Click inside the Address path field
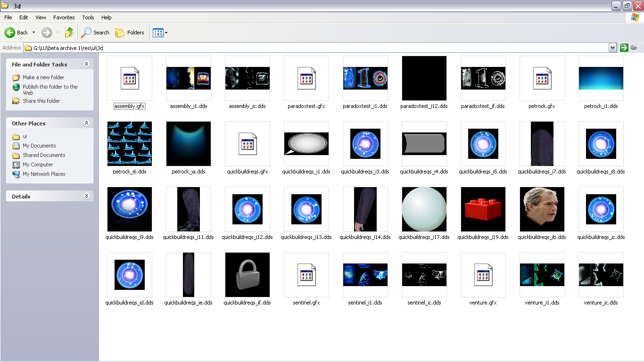This screenshot has height=362, width=644. 316,48
